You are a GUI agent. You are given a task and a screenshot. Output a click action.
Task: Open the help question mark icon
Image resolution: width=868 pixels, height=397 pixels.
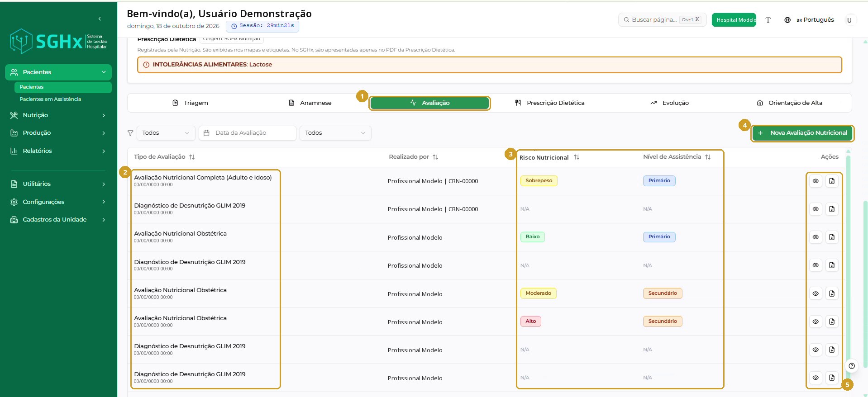(852, 366)
